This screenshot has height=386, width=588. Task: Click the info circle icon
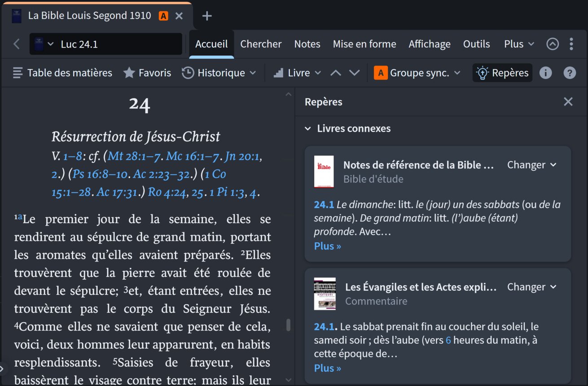545,73
